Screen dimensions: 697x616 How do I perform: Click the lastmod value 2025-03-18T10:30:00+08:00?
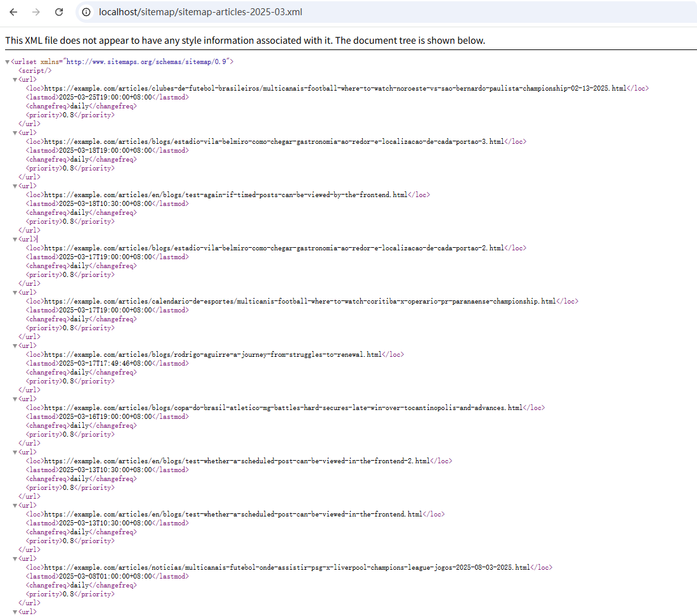(x=105, y=204)
